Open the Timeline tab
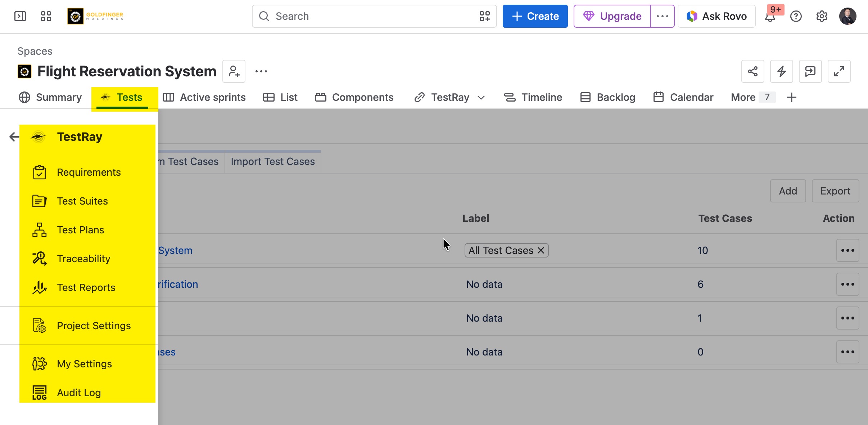 (533, 97)
